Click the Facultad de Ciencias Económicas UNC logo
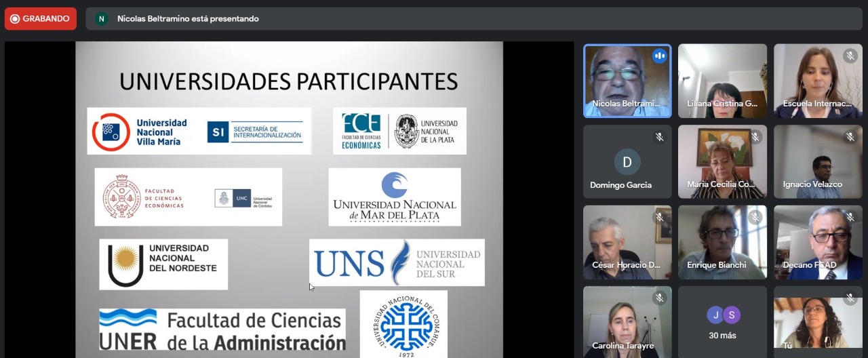Screen dimensions: 868x358 (x=188, y=197)
